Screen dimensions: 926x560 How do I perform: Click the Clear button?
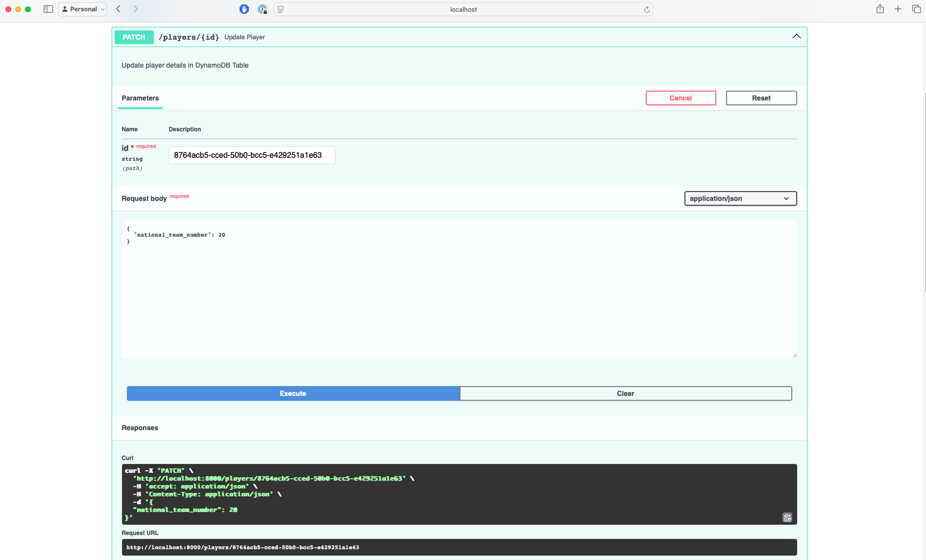click(x=626, y=393)
